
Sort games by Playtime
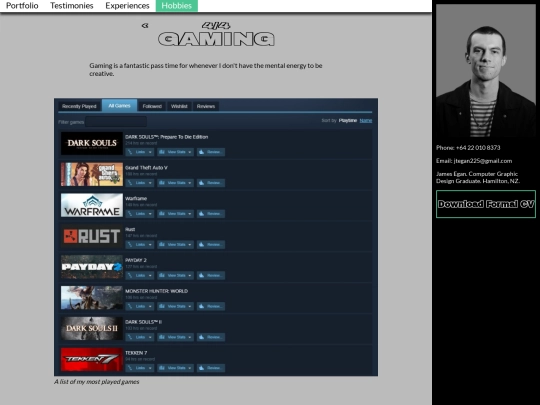pyautogui.click(x=347, y=120)
